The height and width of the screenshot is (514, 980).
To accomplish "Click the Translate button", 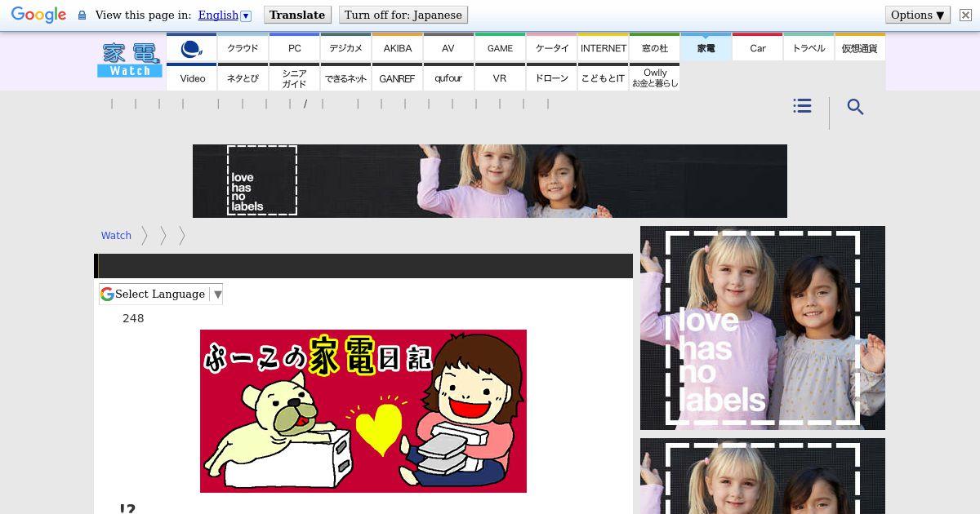I will pyautogui.click(x=297, y=15).
